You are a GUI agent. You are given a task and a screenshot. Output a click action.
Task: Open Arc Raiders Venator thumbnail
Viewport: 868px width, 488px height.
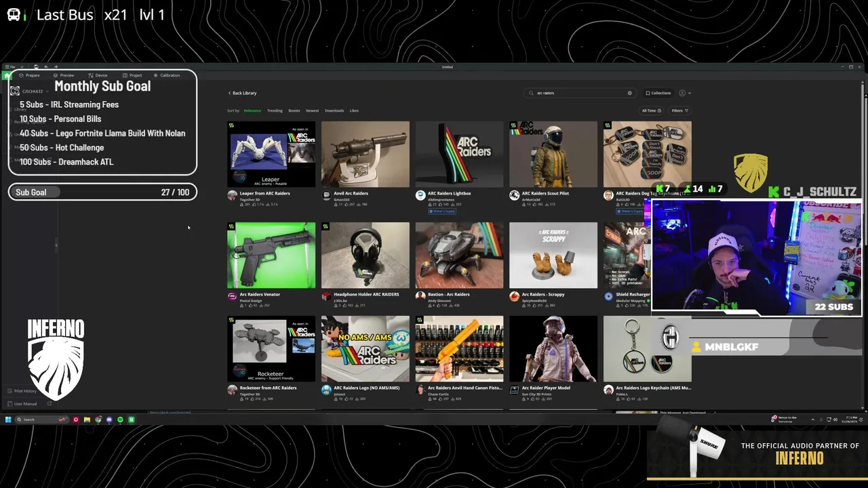click(271, 255)
